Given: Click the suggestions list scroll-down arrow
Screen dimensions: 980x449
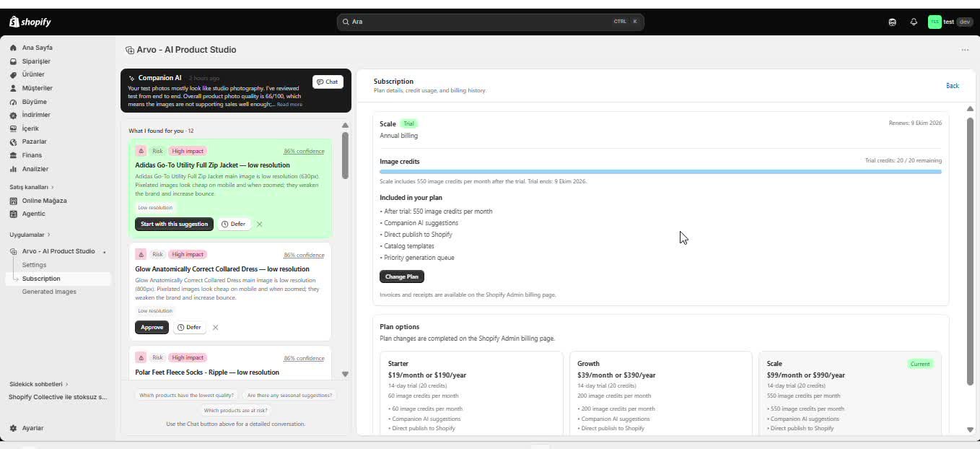Looking at the screenshot, I should (345, 374).
